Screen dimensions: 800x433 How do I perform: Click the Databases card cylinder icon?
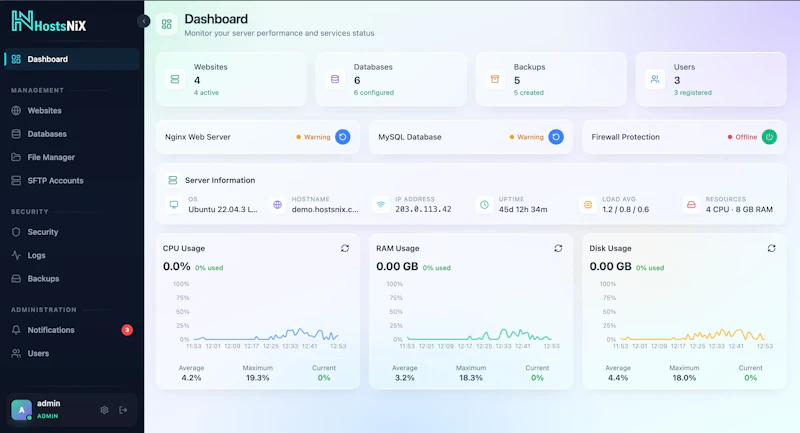[x=335, y=80]
